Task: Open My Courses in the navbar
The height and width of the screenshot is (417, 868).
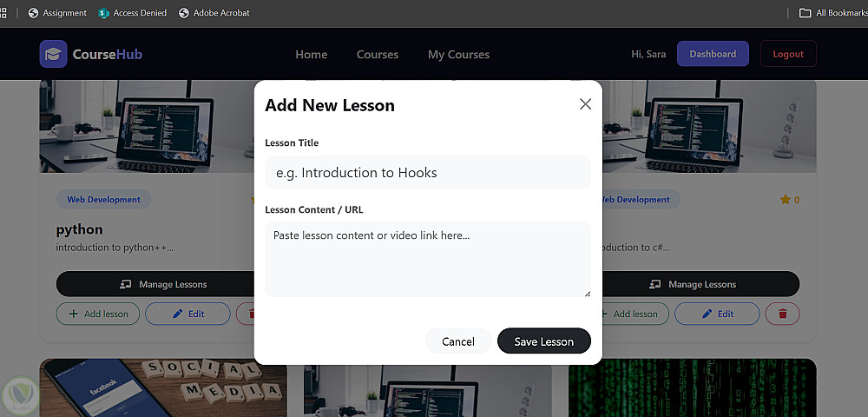Action: (x=458, y=54)
